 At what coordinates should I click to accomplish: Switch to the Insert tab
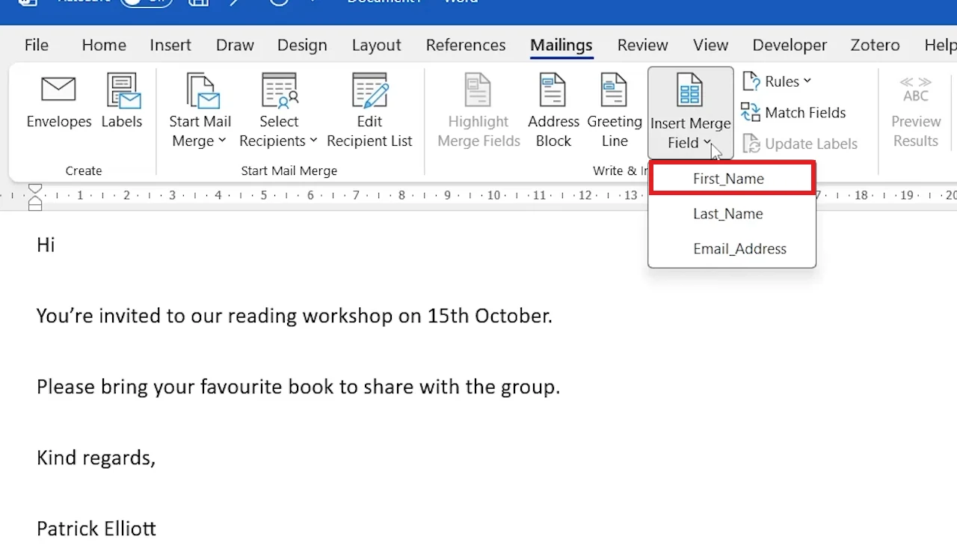tap(170, 45)
